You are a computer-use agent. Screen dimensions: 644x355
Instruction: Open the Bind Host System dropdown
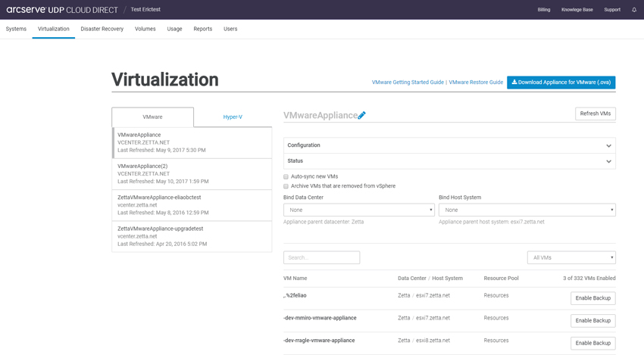[x=527, y=210]
